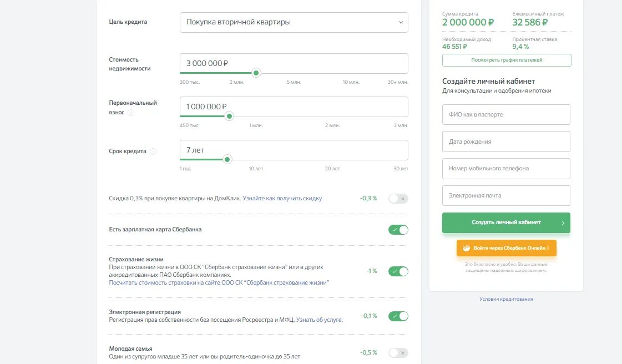Click the info icon next to Первоначальный взнос
This screenshot has height=364, width=622.
[131, 112]
